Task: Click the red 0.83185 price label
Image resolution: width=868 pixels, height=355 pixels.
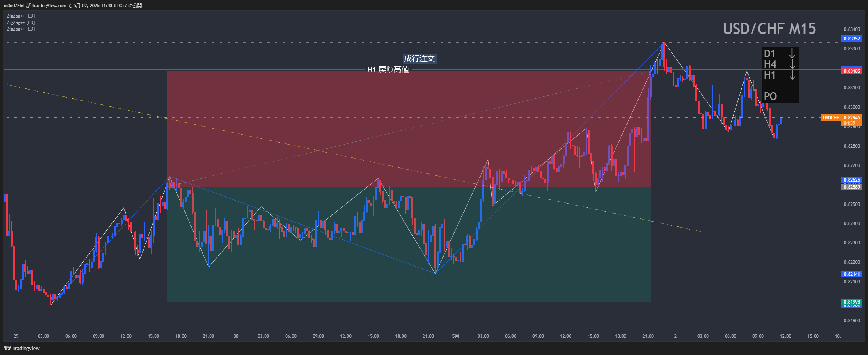Action: click(x=852, y=71)
